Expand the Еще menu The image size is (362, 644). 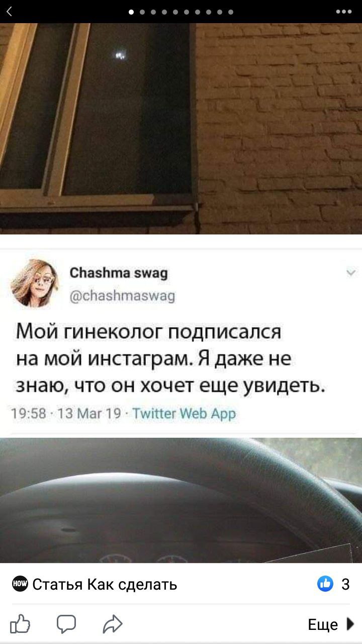(x=323, y=624)
